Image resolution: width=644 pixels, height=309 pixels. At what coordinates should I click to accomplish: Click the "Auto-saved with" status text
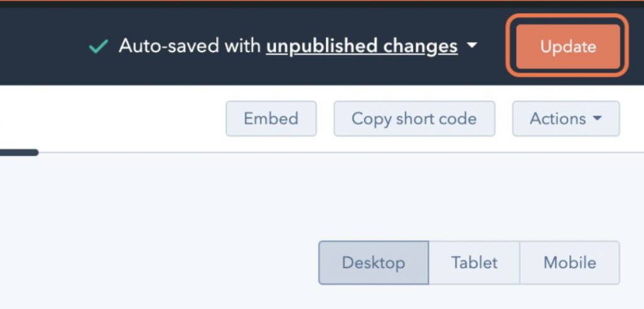click(191, 47)
